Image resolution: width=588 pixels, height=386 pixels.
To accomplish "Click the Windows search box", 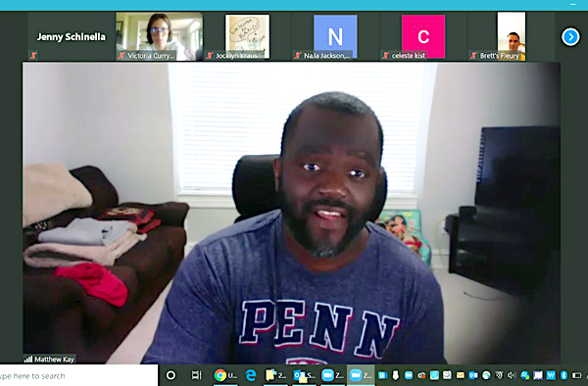I will coord(77,375).
